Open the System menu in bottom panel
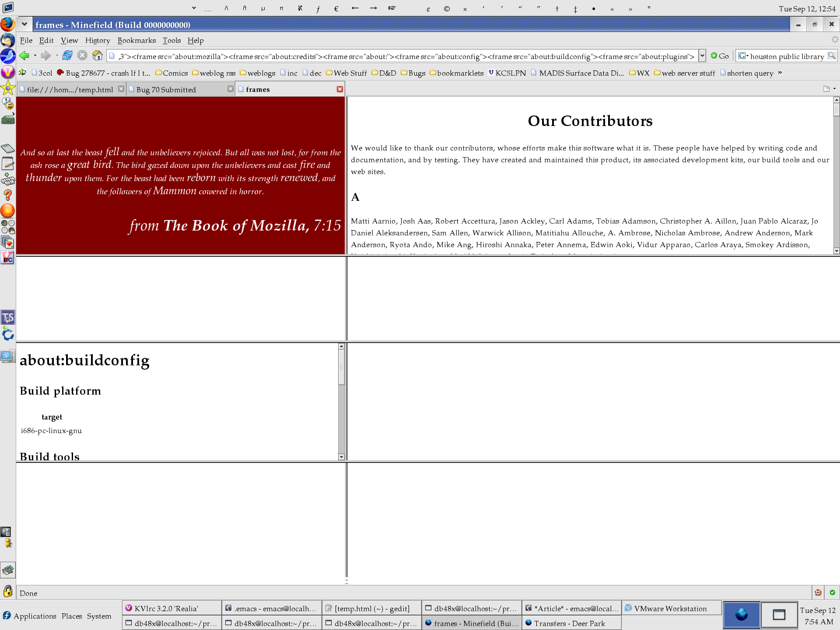 [x=99, y=616]
